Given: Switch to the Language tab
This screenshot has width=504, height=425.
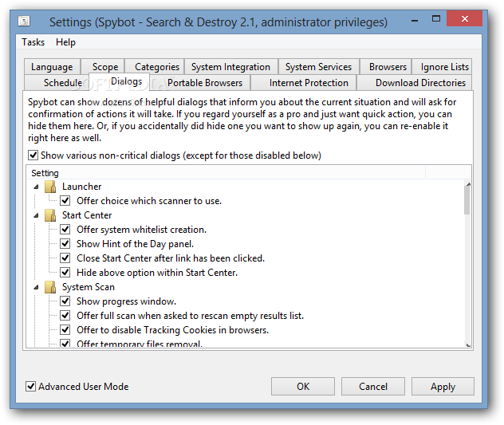Looking at the screenshot, I should [x=52, y=67].
